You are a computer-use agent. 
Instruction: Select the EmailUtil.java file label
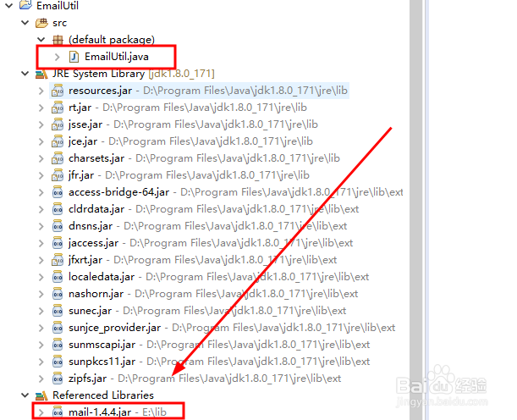117,57
